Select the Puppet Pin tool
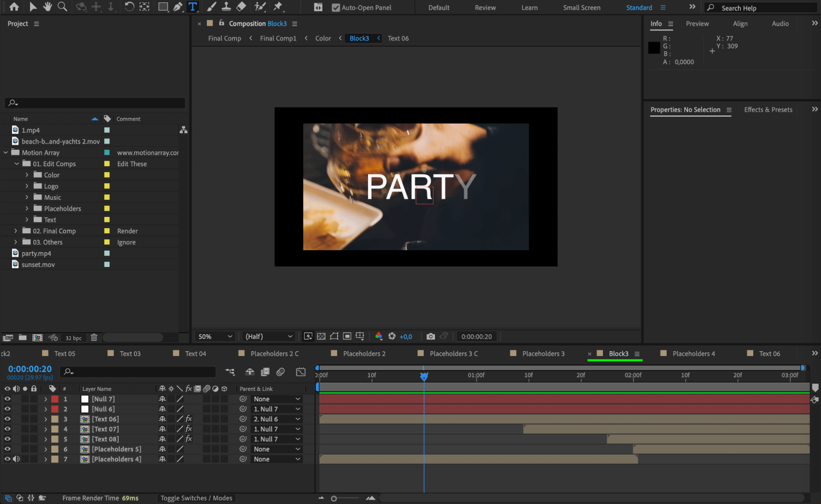 (x=278, y=7)
